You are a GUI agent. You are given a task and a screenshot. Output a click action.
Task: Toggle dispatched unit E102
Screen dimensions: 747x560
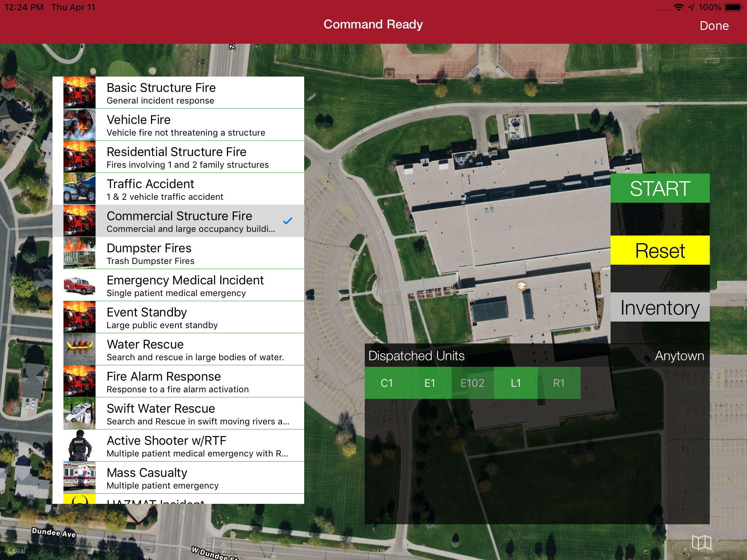472,383
